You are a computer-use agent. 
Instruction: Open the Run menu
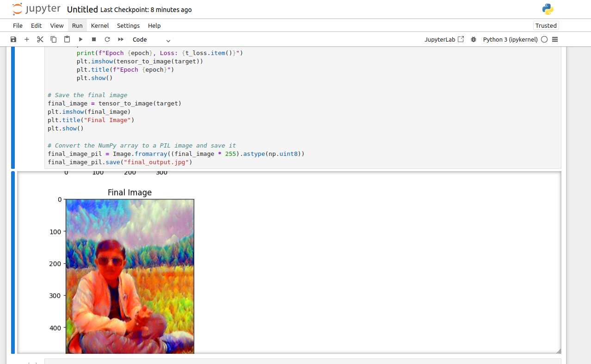tap(77, 25)
